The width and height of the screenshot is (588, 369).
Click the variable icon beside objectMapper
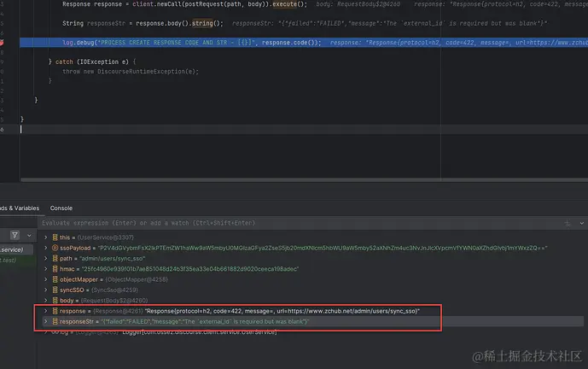(55, 279)
